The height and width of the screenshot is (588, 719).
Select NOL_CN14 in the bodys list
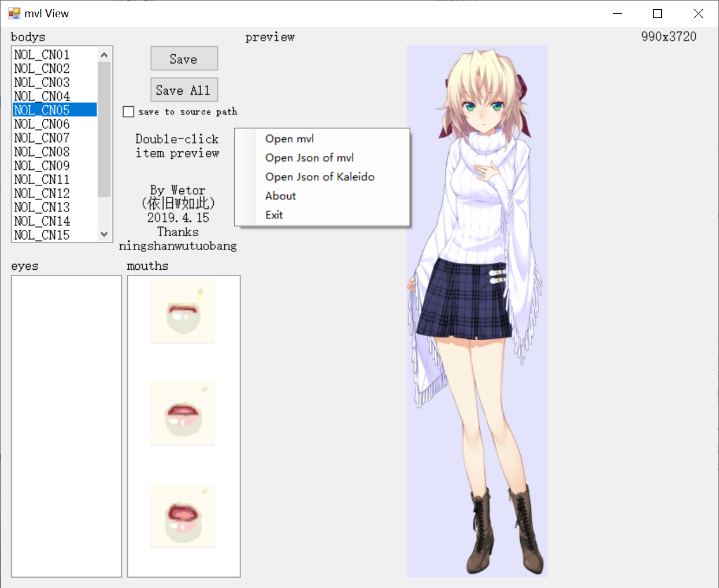(55, 221)
